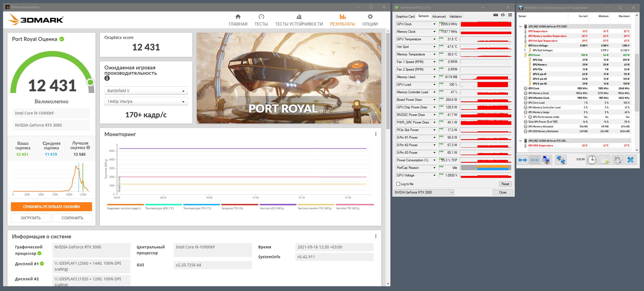Open the GPU-Z Memory Clock sensor dropdown

coord(434,32)
